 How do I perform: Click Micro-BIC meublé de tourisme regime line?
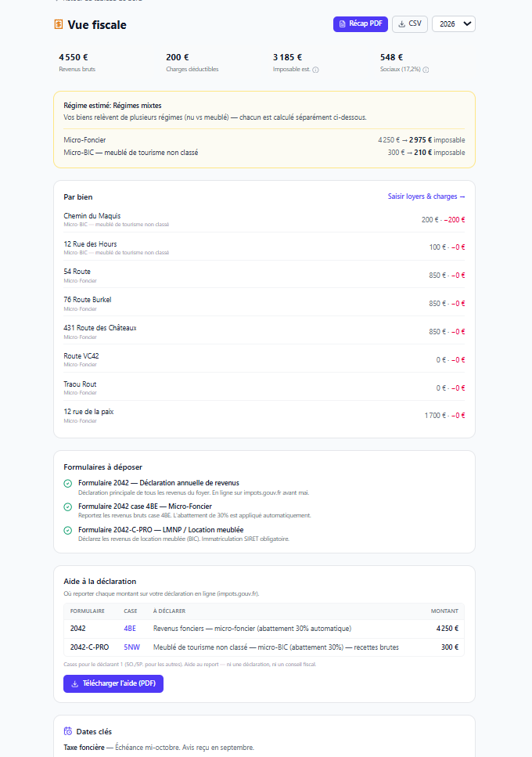[x=264, y=153]
